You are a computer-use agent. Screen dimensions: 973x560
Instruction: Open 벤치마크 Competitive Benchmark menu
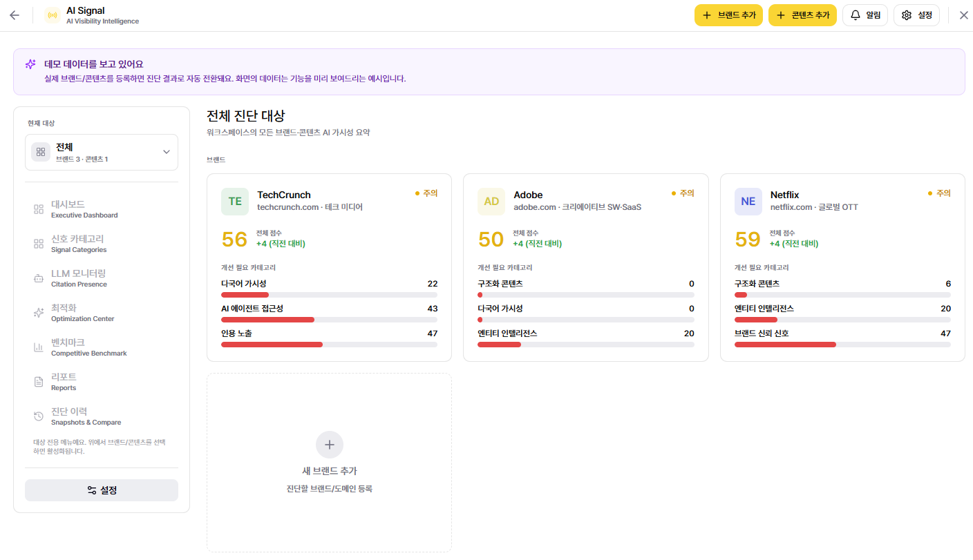tap(102, 347)
